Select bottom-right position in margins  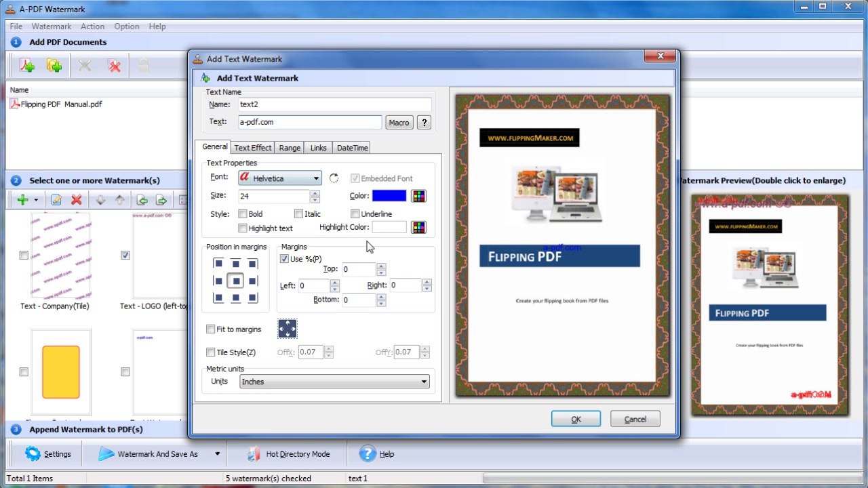[x=252, y=298]
